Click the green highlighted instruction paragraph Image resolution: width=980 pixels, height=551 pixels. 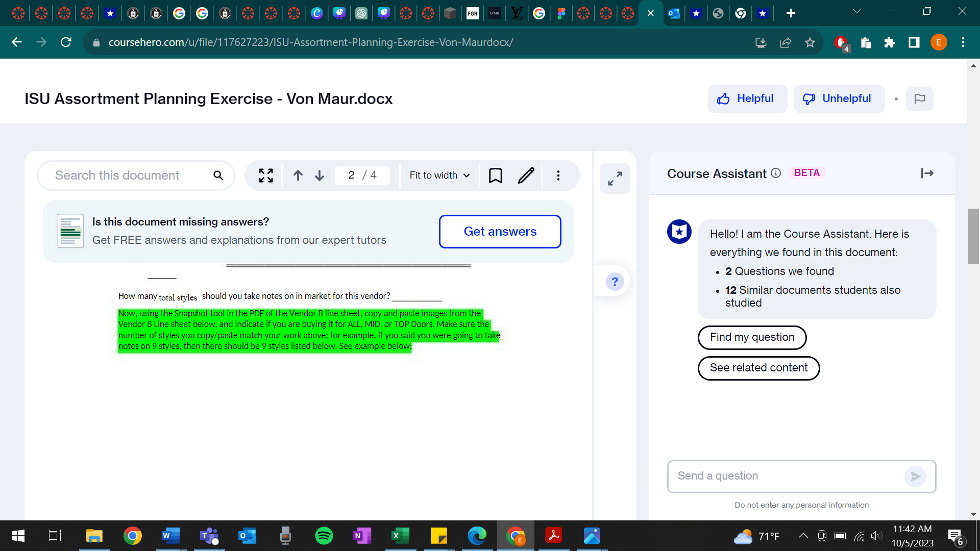click(309, 330)
